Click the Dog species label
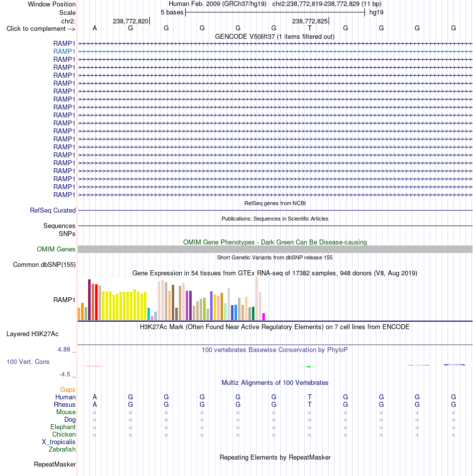 [70, 420]
